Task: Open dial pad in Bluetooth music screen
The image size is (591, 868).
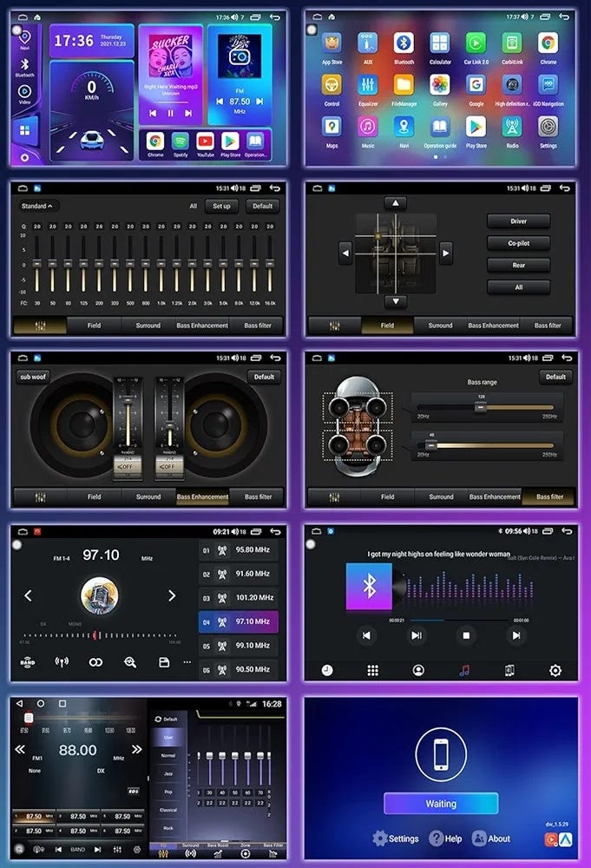Action: pos(373,670)
